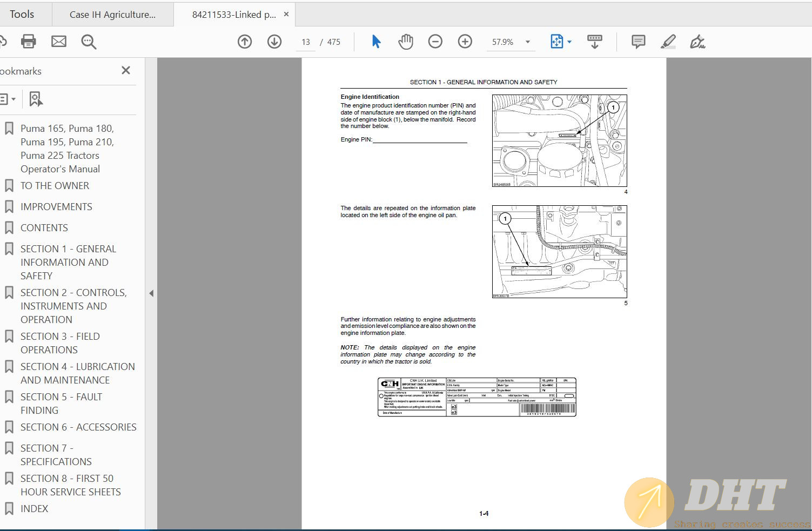Open the 57.9% zoom level dropdown
Image resolution: width=812 pixels, height=531 pixels.
click(x=527, y=42)
